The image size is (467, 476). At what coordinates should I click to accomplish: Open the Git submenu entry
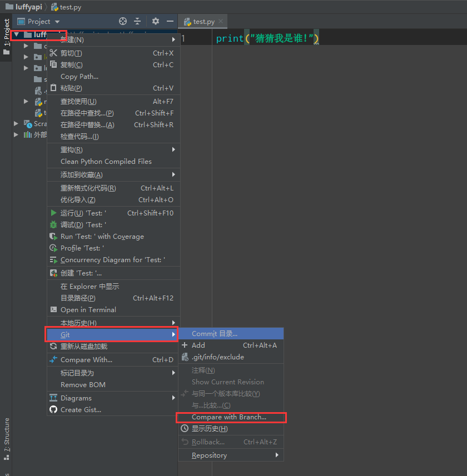coord(112,334)
